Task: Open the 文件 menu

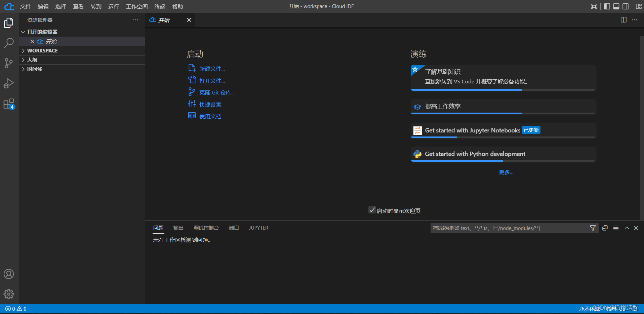Action: pos(26,6)
